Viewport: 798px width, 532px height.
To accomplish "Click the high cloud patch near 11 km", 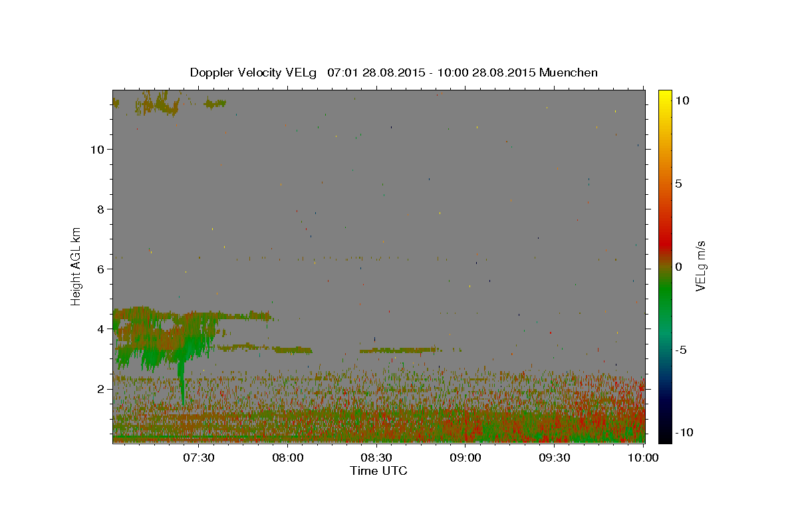I will (160, 103).
